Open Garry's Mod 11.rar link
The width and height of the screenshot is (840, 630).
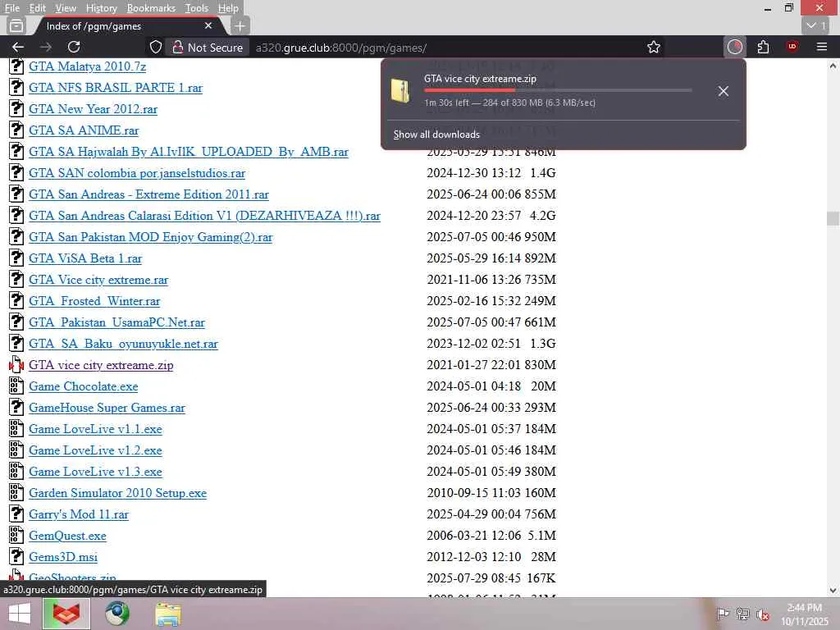(79, 514)
